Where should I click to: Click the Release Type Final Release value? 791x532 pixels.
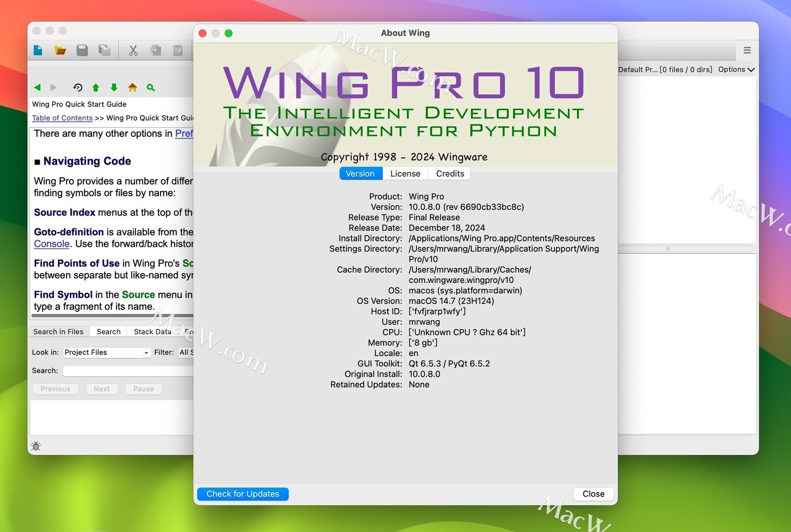coord(434,218)
